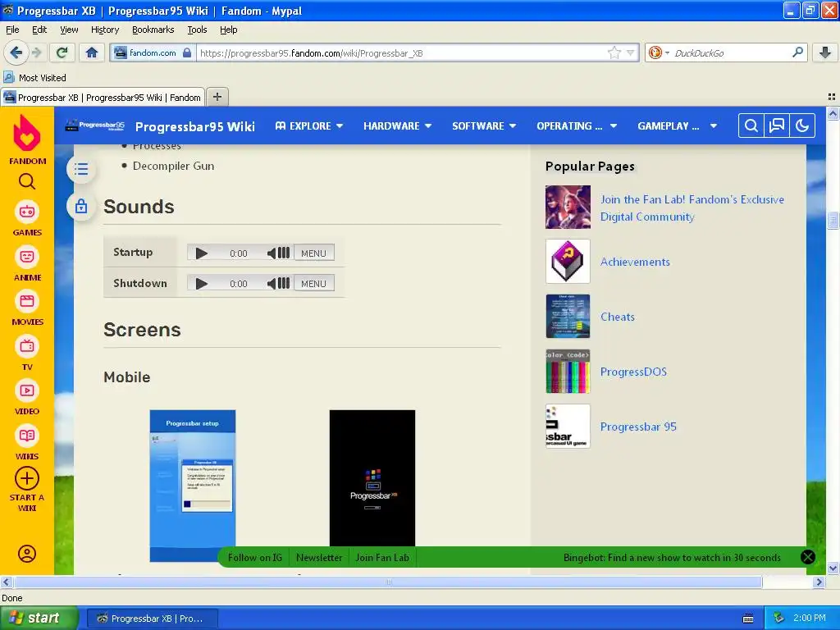Open the Tools menu
The width and height of the screenshot is (840, 630).
click(x=197, y=30)
